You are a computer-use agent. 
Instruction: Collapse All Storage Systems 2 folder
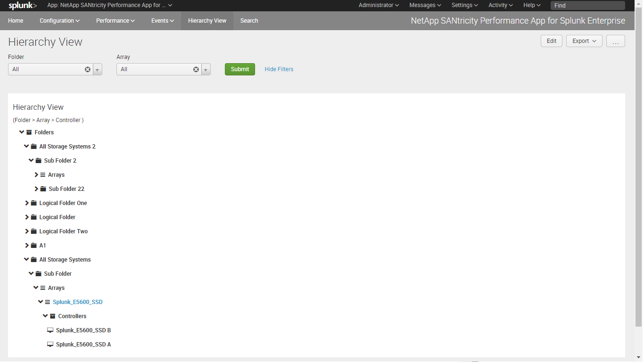[26, 146]
